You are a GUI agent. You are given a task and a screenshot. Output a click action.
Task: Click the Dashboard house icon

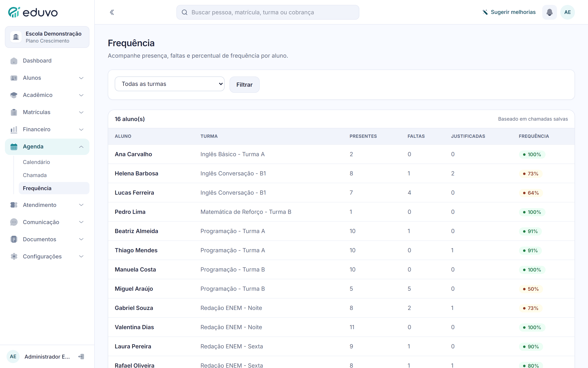(14, 61)
